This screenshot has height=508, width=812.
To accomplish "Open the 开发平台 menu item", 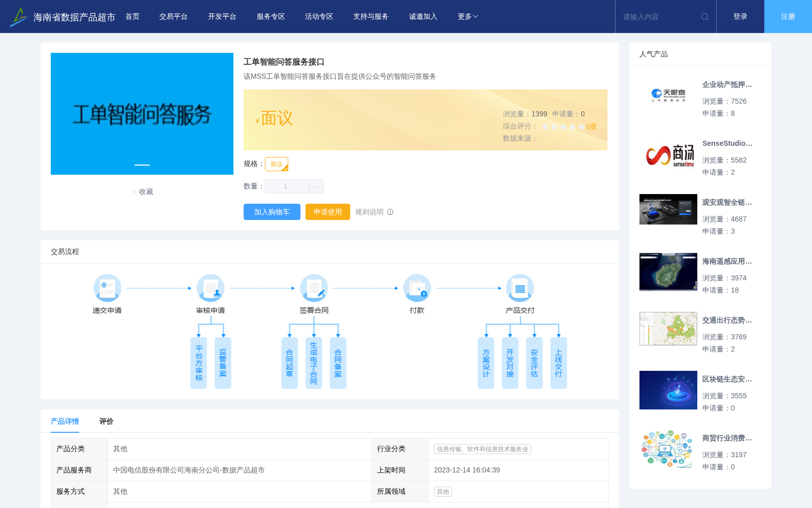I will tap(222, 17).
